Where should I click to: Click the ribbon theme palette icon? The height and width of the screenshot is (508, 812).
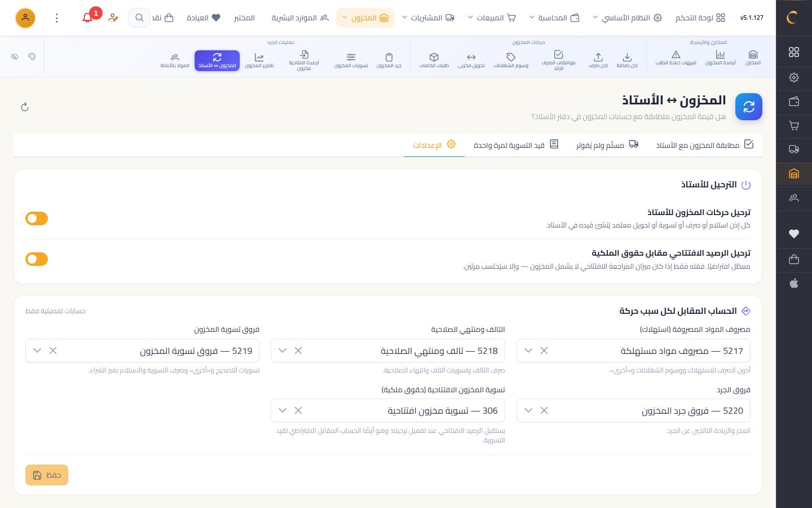[x=32, y=57]
